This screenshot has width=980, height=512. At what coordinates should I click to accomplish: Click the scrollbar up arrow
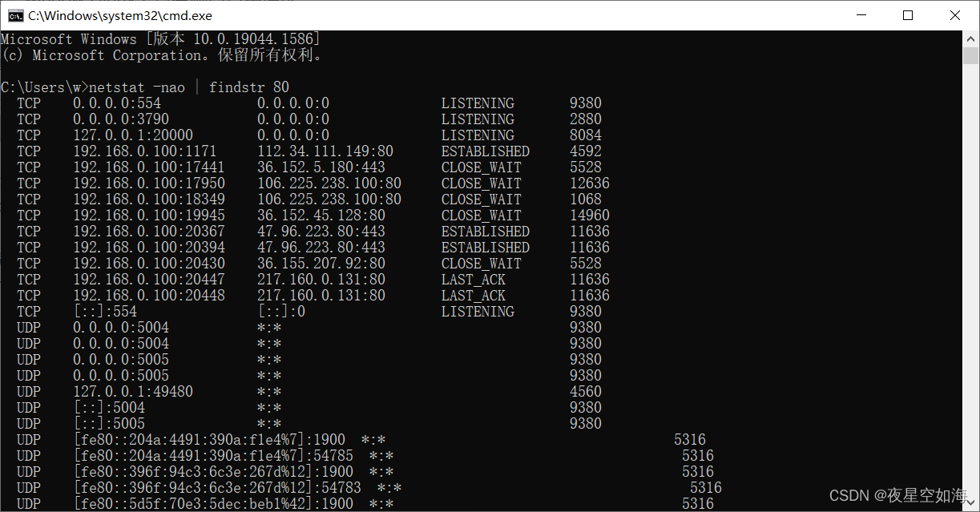(970, 38)
